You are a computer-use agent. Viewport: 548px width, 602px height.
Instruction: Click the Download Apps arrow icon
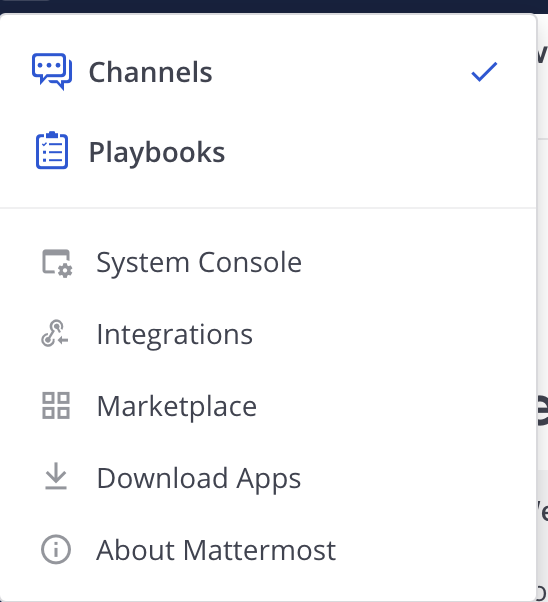click(56, 476)
